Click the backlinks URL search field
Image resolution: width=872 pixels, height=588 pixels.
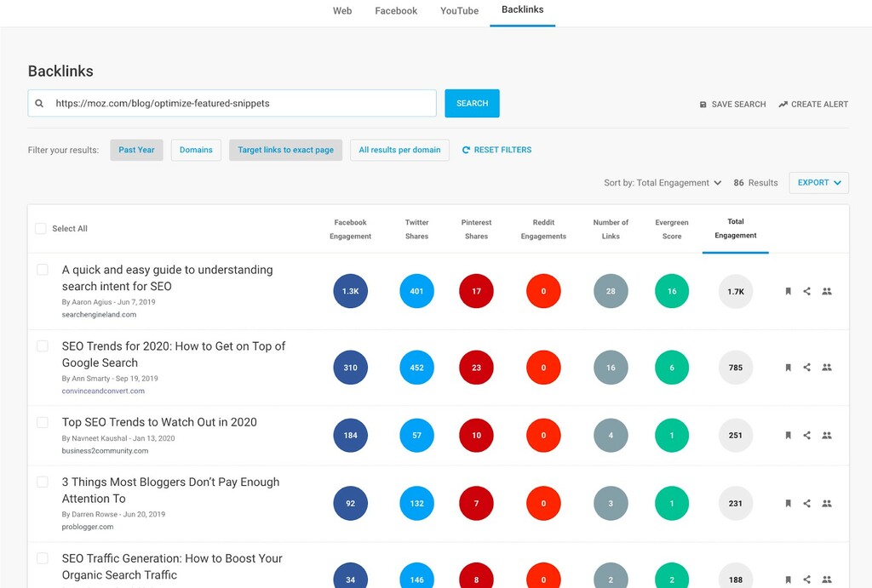point(243,103)
